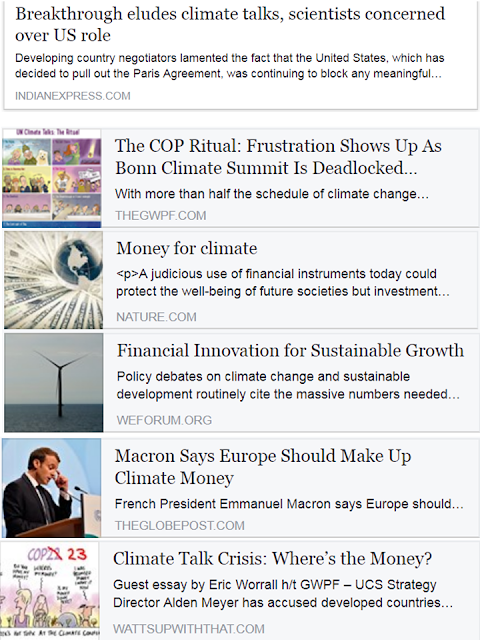This screenshot has height=640, width=480.
Task: Open 'The COP Ritual' article headline
Action: tap(278, 157)
